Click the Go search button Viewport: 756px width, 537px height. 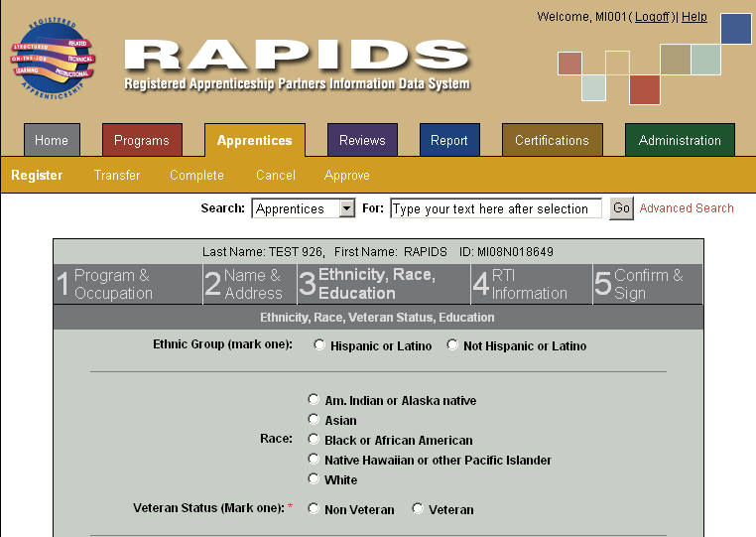(621, 208)
